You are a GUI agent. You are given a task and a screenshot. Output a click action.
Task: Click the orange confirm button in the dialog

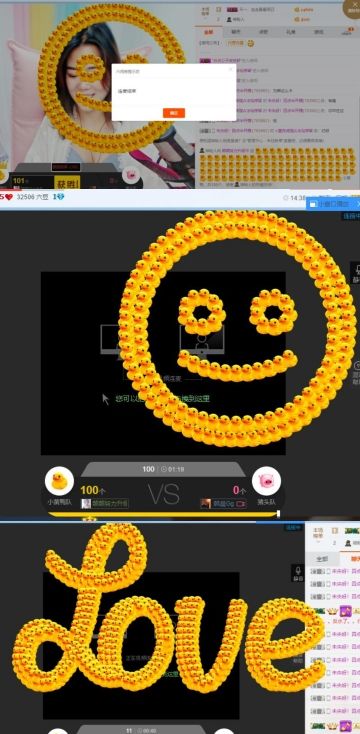click(x=174, y=113)
